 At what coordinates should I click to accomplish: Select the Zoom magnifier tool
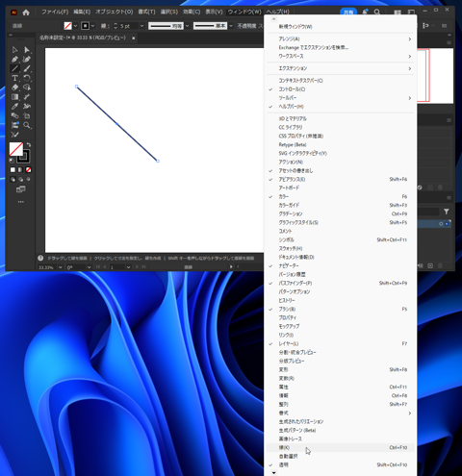tap(27, 125)
